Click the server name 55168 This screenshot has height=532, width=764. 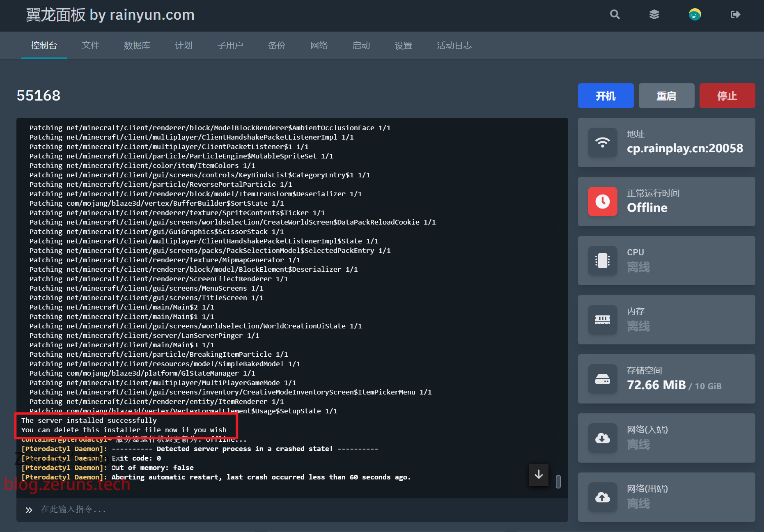[x=39, y=96]
